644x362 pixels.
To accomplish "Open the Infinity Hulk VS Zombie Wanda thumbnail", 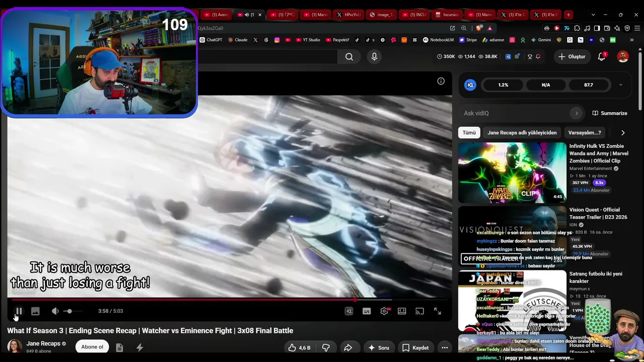I will [512, 172].
